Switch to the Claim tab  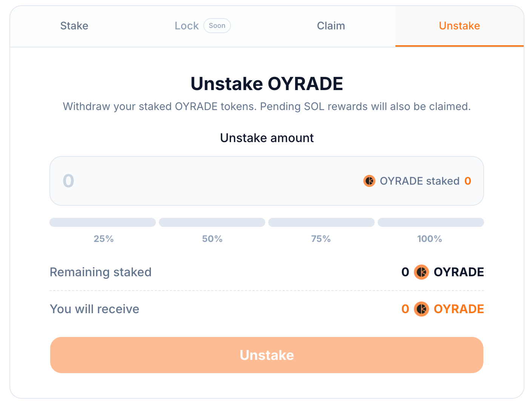331,26
